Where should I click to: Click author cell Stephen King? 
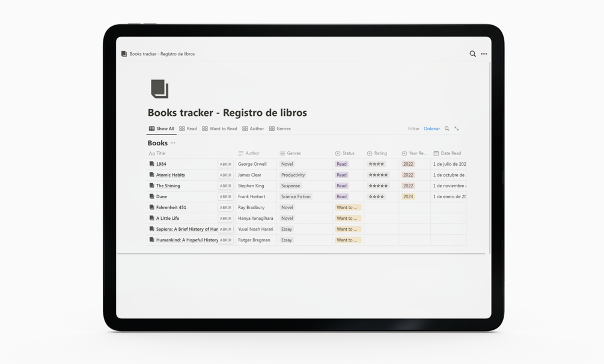click(x=251, y=186)
